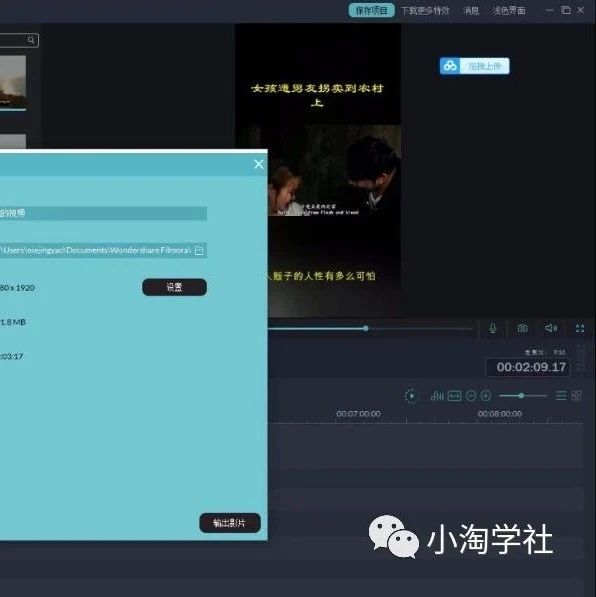Open the 消息 messages menu item
Screen dimensions: 596x597
(471, 11)
